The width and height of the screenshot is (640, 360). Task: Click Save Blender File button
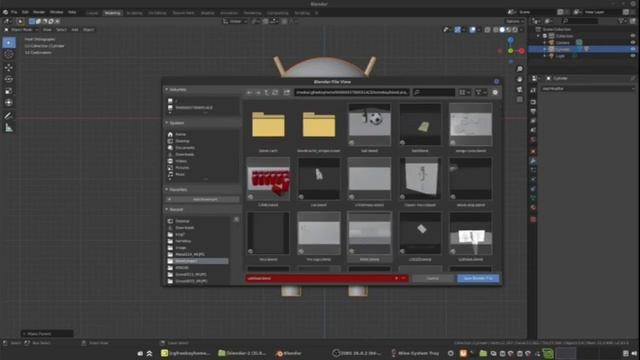(478, 278)
